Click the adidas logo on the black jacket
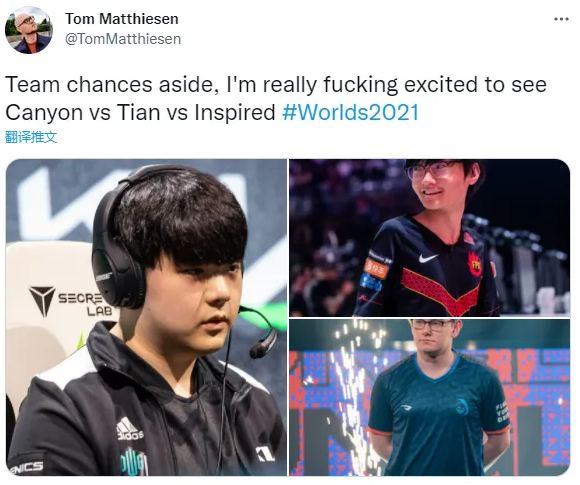Viewport: 580px width, 485px height. 130,429
